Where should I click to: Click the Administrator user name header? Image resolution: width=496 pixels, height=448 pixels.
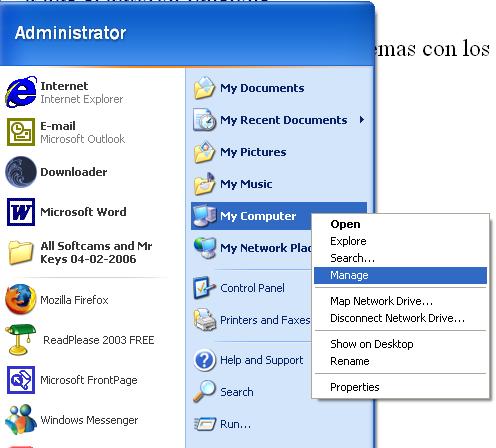pyautogui.click(x=70, y=33)
